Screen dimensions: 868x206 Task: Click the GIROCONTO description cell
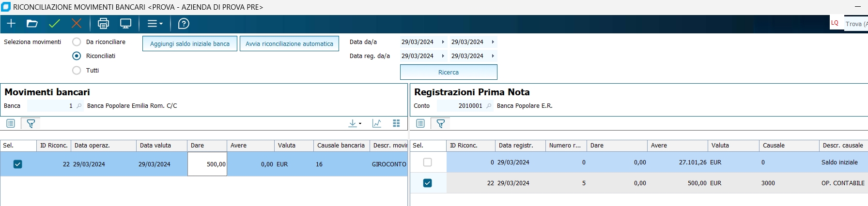(389, 164)
